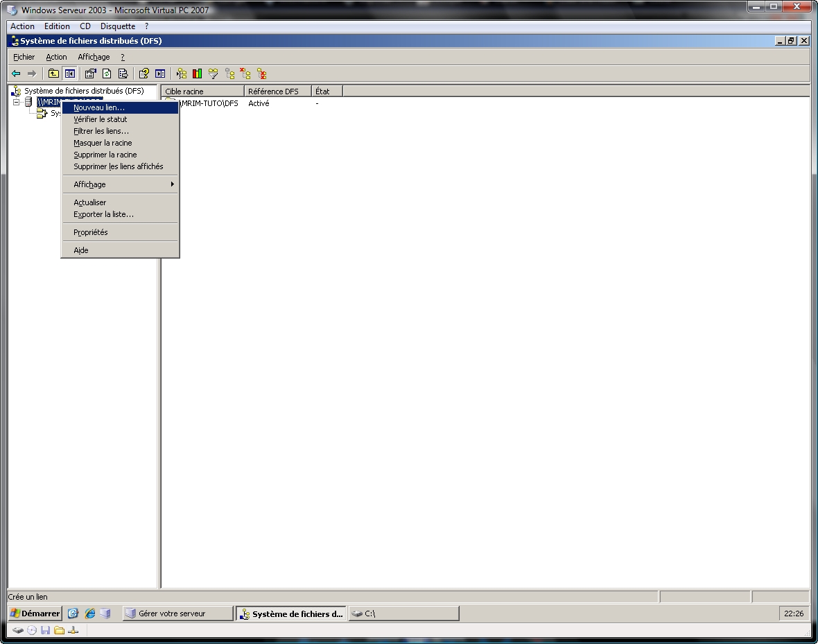Click the show/hide action pane icon

160,73
